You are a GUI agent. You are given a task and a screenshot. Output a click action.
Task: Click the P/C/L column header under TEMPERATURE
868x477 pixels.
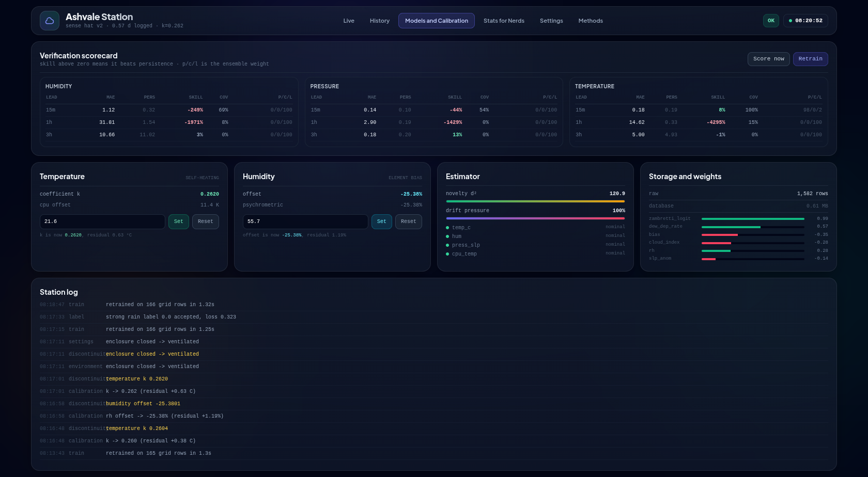(815, 97)
